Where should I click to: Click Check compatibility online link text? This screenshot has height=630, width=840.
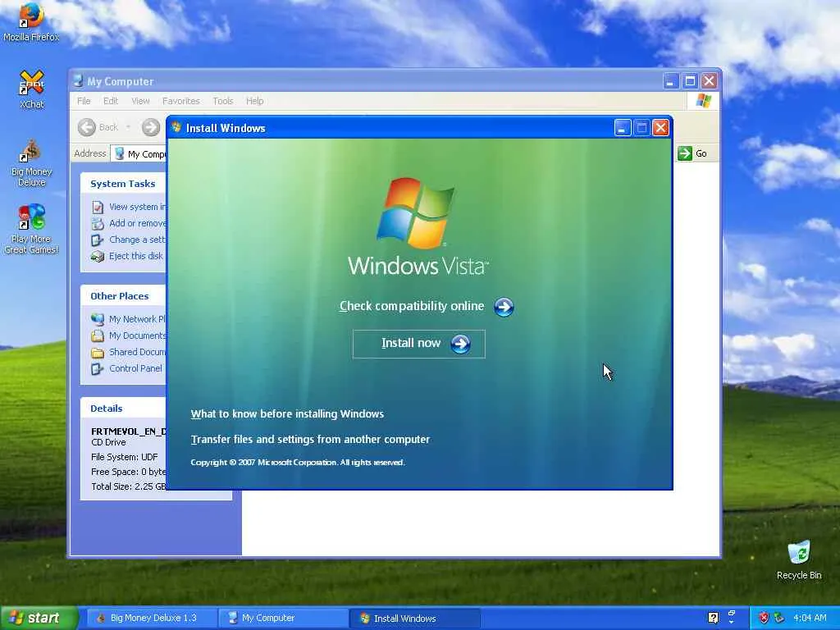[x=412, y=306]
